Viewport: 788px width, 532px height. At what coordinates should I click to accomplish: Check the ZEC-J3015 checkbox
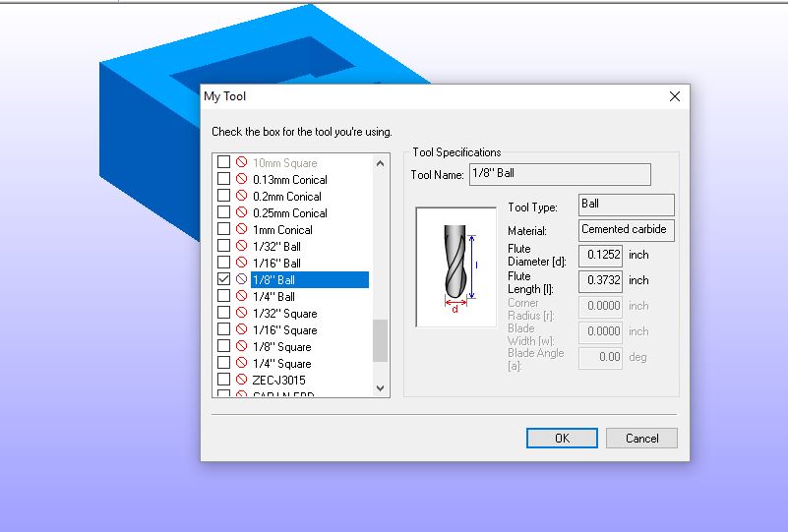223,380
